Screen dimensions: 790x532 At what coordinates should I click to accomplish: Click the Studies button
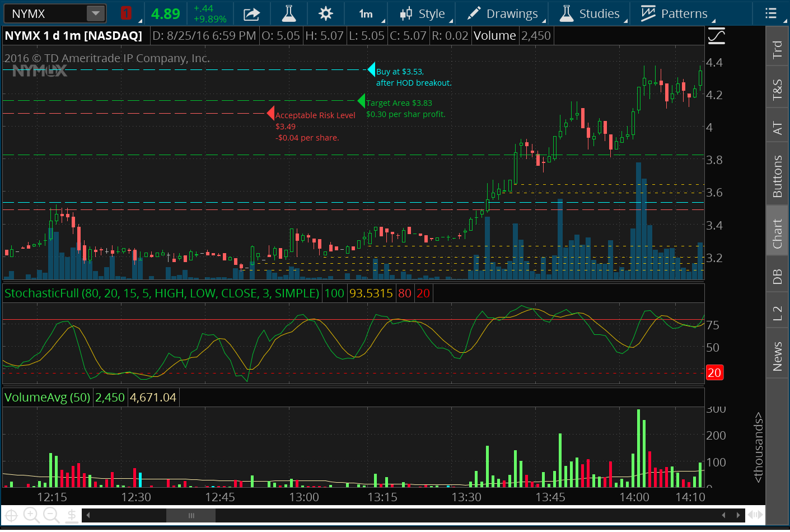pyautogui.click(x=590, y=14)
